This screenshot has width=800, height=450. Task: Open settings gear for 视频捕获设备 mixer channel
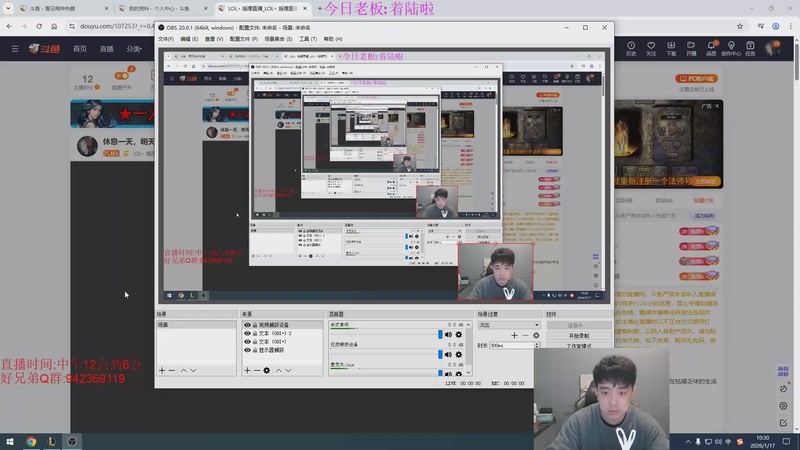(x=459, y=355)
